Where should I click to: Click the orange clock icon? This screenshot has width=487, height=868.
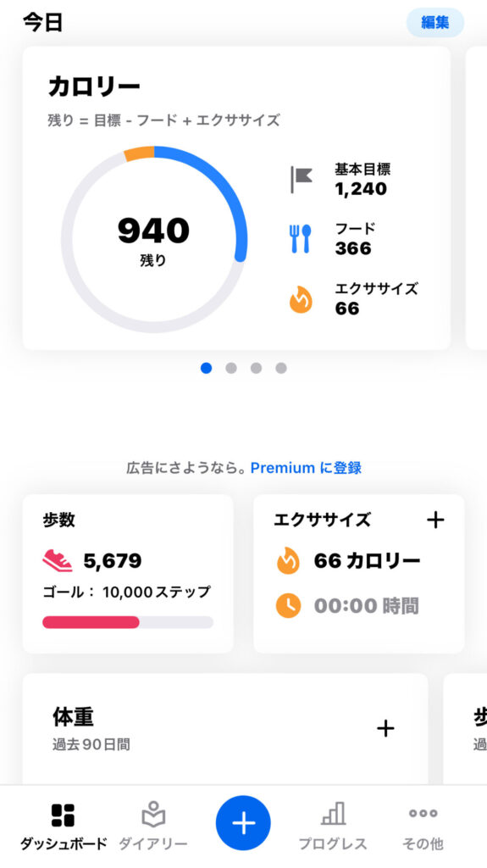[x=288, y=605]
